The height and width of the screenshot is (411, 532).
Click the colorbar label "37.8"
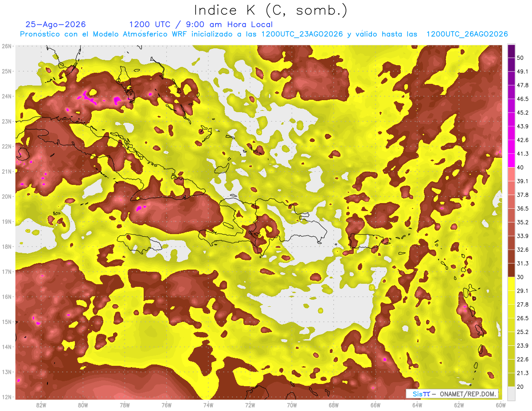pyautogui.click(x=523, y=195)
